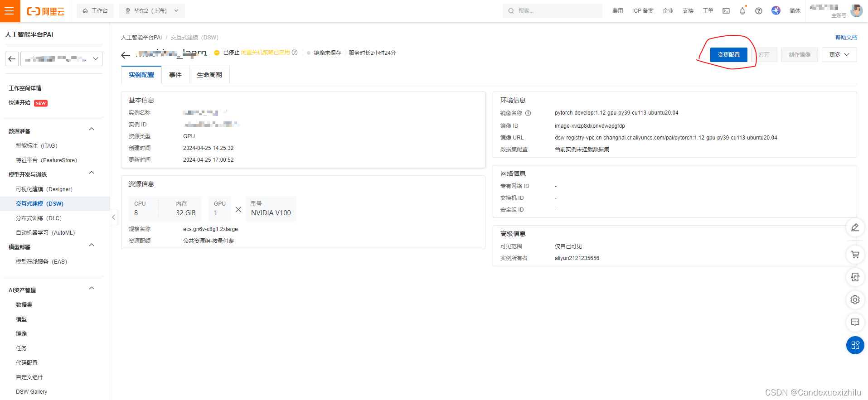Open 模型 under AI资产管理
This screenshot has height=400, width=868.
[x=21, y=319]
